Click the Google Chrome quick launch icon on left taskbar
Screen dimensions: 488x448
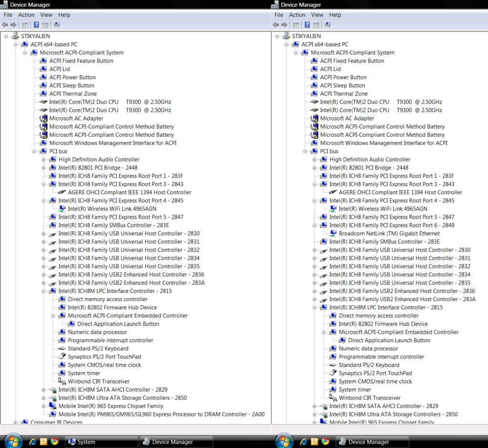tap(54, 441)
